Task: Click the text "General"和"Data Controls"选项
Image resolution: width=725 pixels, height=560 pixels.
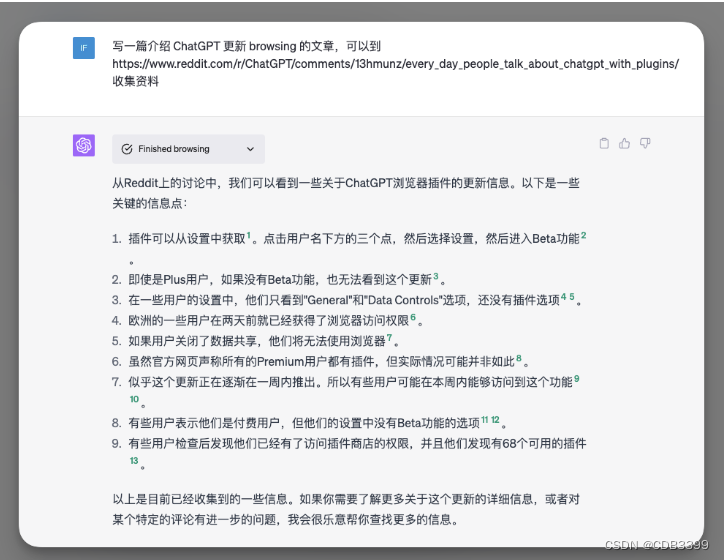Action: (385, 300)
